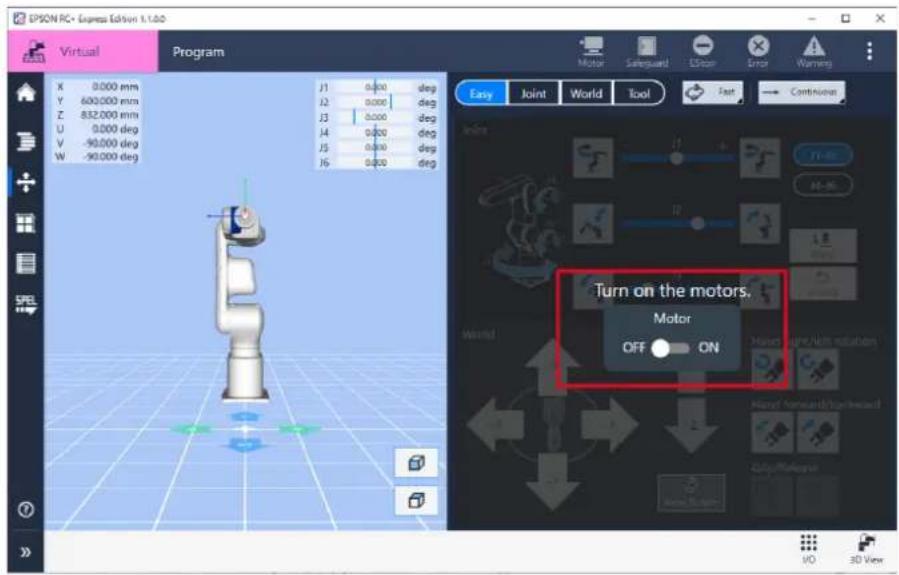The image size is (899, 575).
Task: Switch to the Joint jog tab
Action: click(x=533, y=93)
